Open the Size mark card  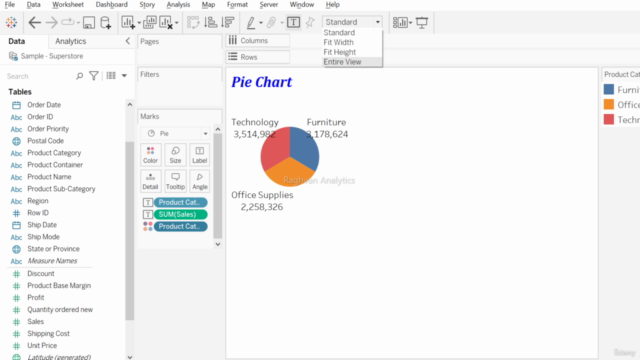tap(175, 155)
